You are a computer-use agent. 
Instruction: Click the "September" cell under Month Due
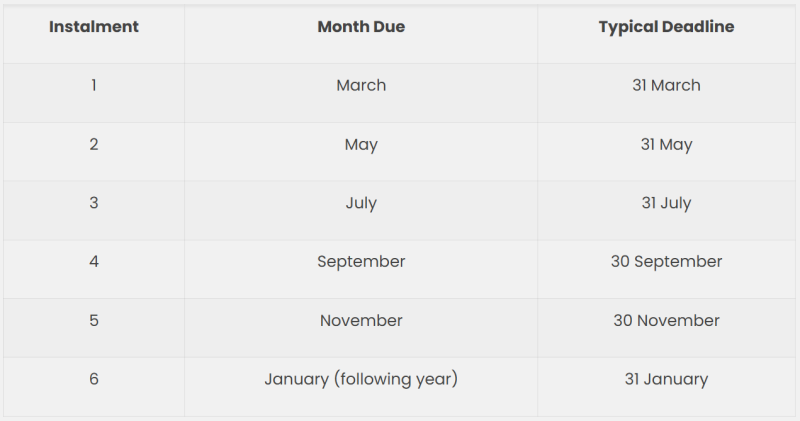361,262
